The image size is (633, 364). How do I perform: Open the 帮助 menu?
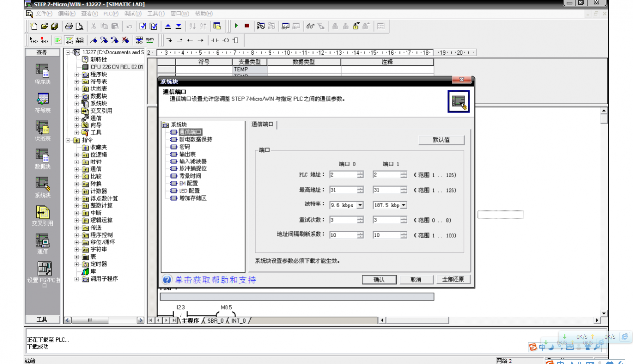coord(203,14)
